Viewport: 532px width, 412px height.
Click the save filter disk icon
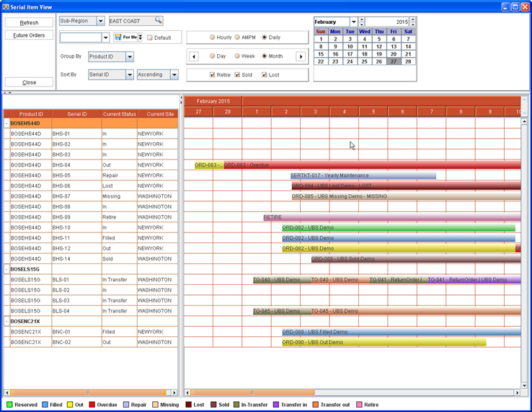[118, 37]
